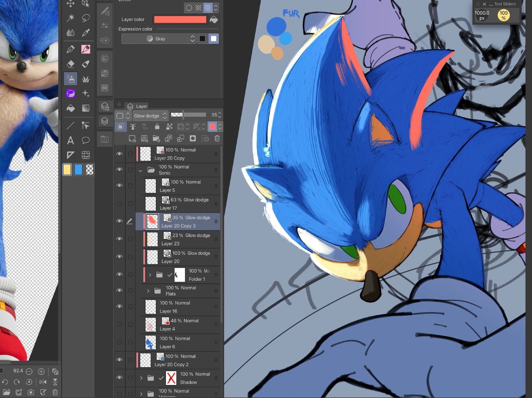Select the Auto select magic wand tool
This screenshot has width=532, height=398.
click(70, 18)
